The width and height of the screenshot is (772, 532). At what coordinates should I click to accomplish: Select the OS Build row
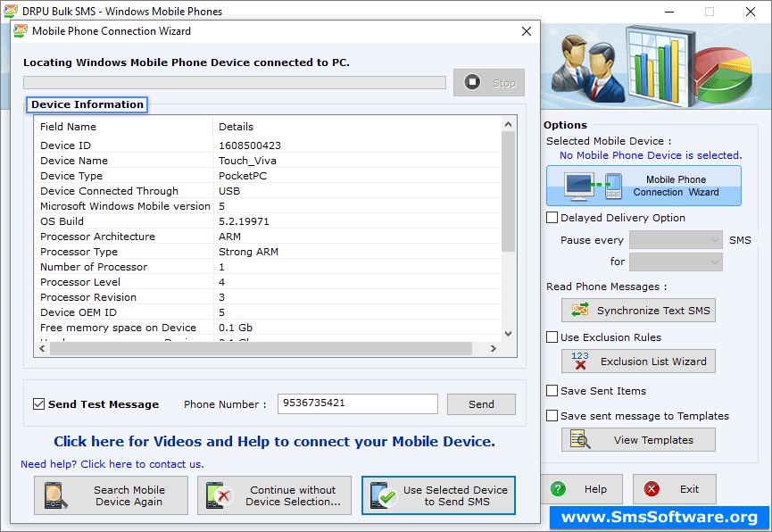[269, 221]
